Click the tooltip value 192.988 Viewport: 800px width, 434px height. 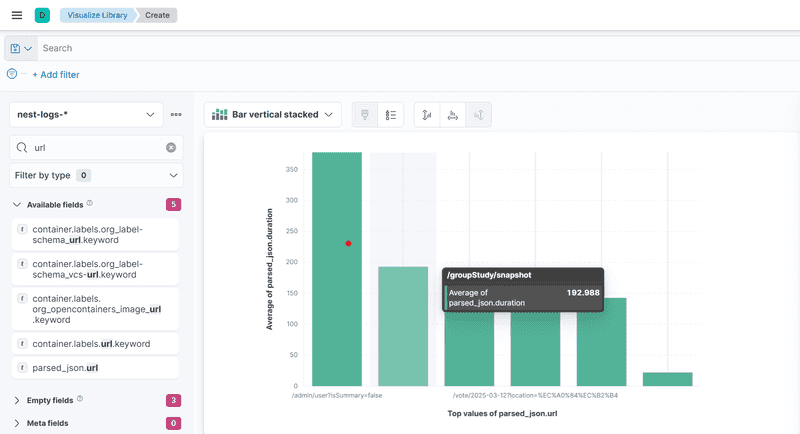583,293
